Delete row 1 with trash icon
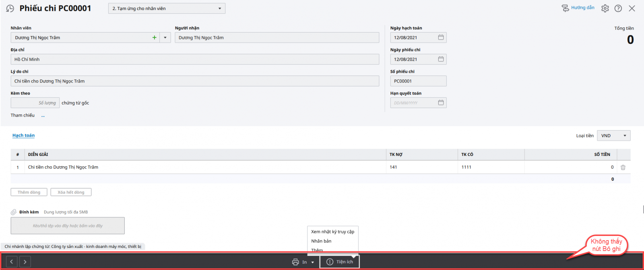This screenshot has height=270, width=644. pos(623,168)
